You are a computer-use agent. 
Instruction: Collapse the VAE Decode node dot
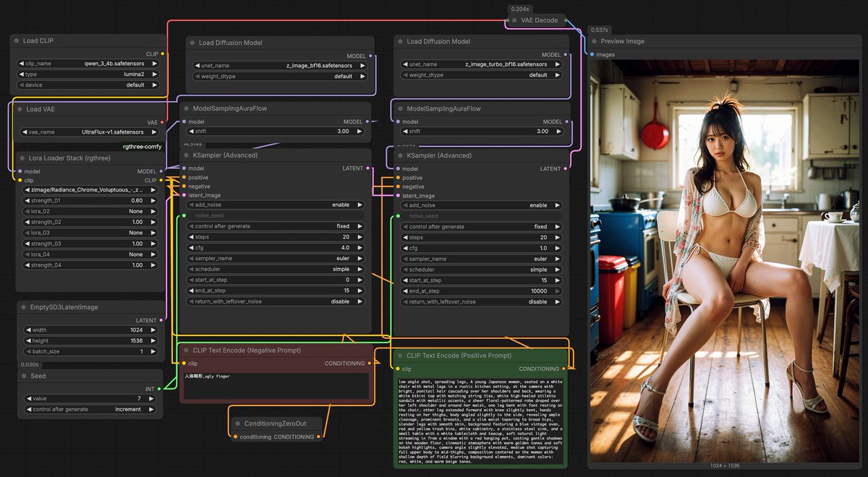(514, 20)
